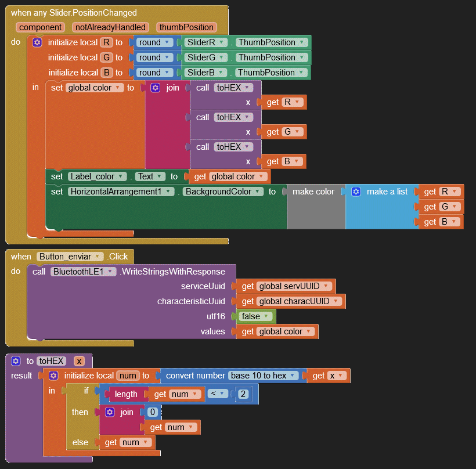
Task: Open the mutator gear on make a list block
Action: 356,192
